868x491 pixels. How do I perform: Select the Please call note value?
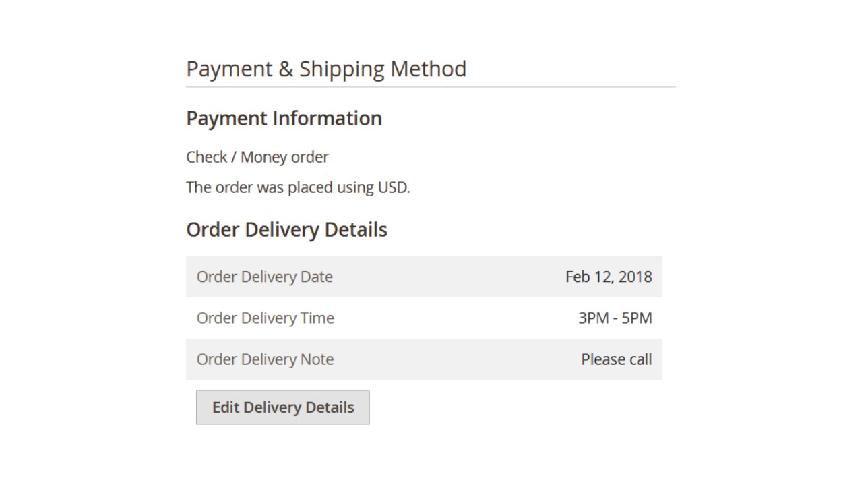click(616, 359)
